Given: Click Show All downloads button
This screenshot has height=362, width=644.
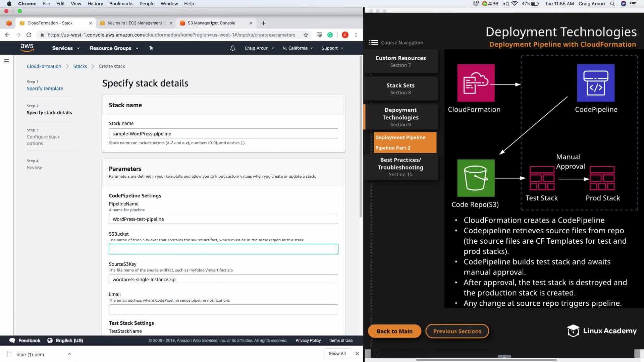Looking at the screenshot, I should point(337,354).
